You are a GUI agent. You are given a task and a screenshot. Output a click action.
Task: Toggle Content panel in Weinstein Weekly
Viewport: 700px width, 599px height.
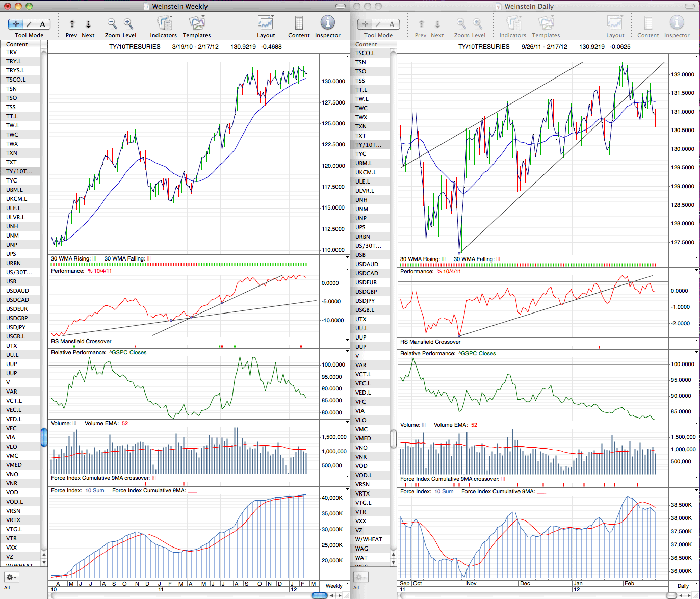pos(299,23)
